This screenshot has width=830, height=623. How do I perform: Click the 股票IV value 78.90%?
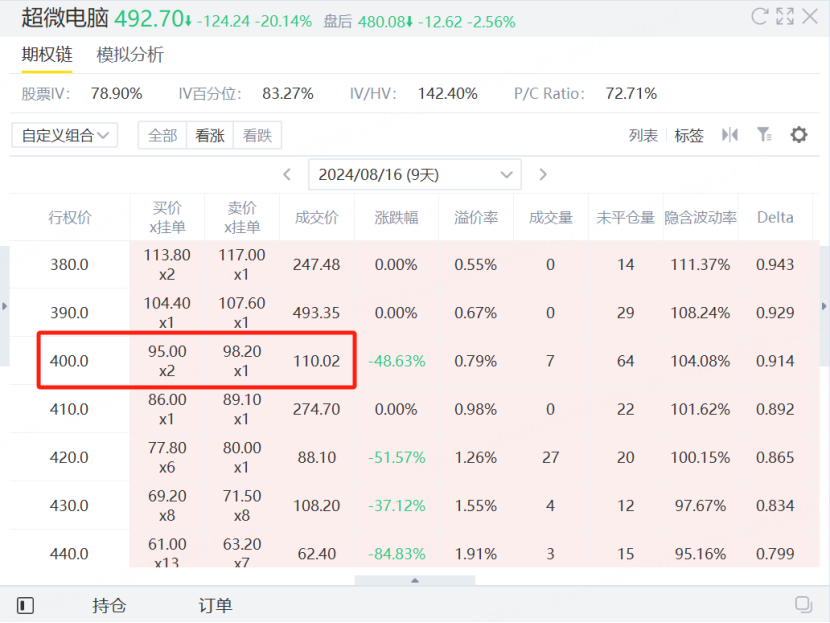point(116,94)
